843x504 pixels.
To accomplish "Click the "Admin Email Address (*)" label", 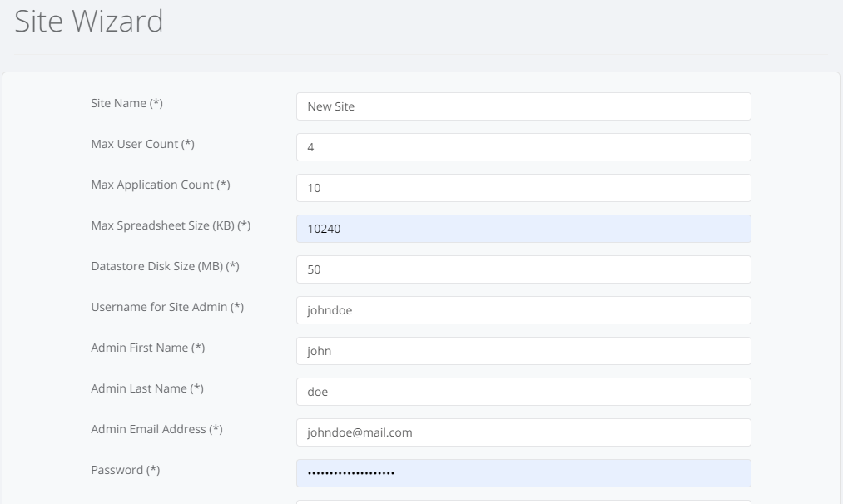I will click(156, 429).
